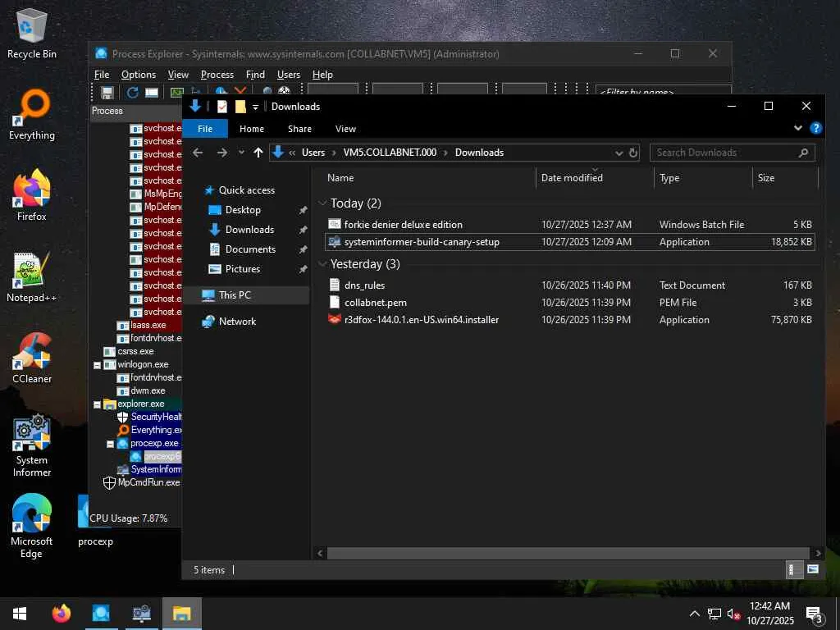This screenshot has width=840, height=630.
Task: Switch to Details view icon in status bar
Action: pos(792,569)
